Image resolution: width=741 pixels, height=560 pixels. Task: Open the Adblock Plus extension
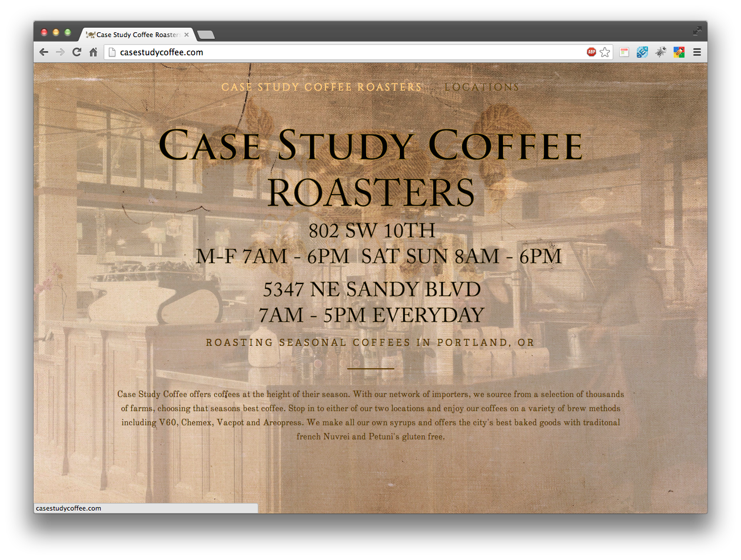click(592, 52)
